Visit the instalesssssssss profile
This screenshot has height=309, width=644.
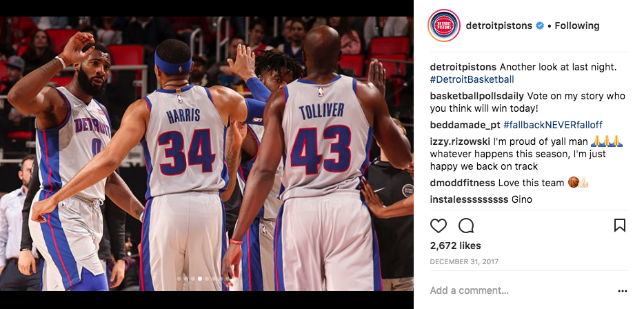[x=469, y=200]
